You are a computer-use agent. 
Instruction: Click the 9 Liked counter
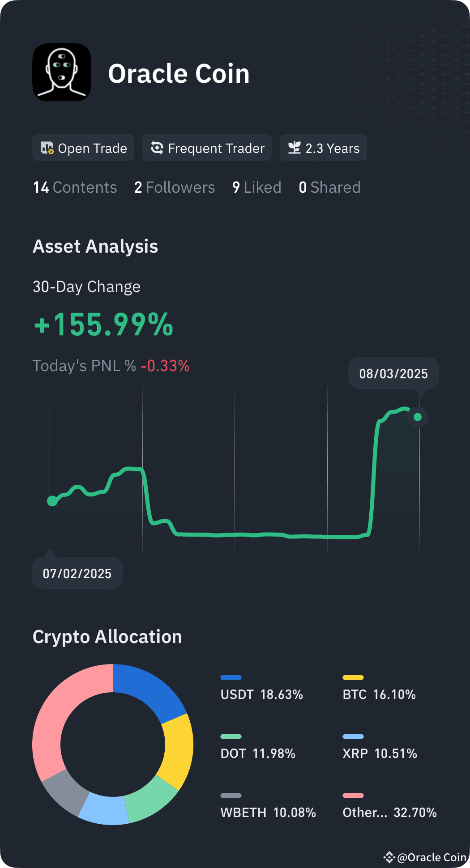pyautogui.click(x=256, y=187)
